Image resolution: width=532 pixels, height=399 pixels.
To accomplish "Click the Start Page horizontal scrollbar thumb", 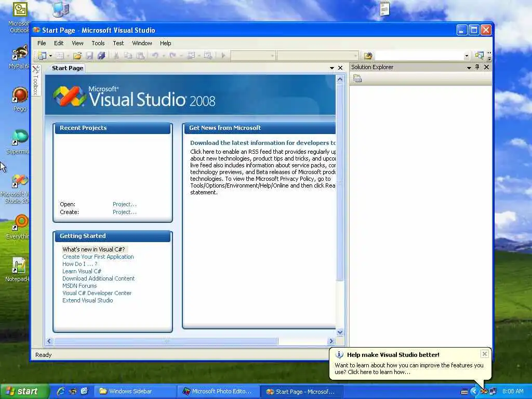I will [x=166, y=341].
